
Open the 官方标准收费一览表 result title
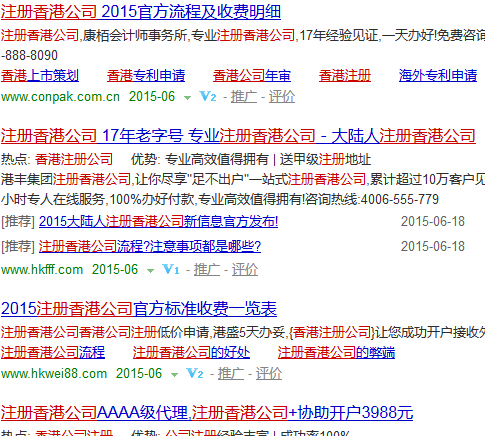pyautogui.click(x=139, y=309)
